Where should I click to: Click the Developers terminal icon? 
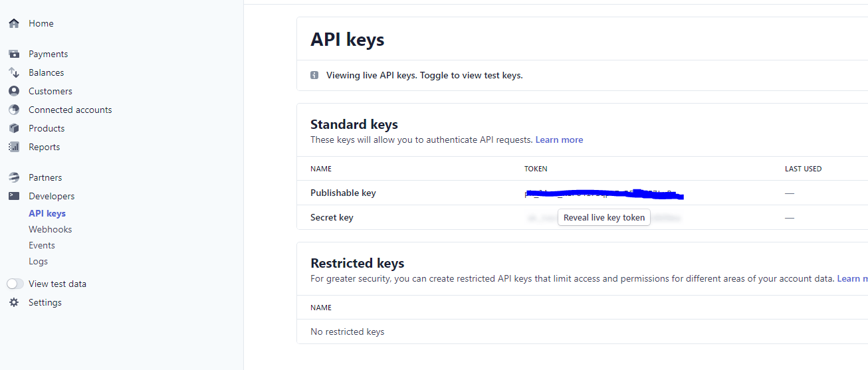[x=14, y=196]
